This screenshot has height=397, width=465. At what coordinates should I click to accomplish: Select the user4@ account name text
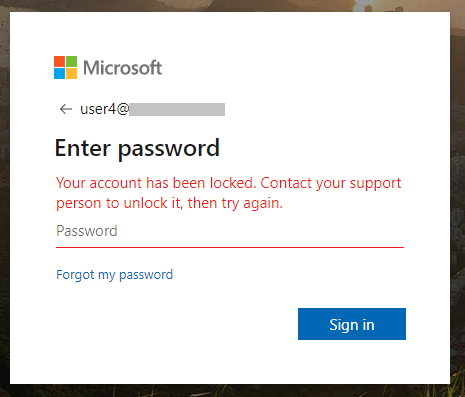pos(104,109)
